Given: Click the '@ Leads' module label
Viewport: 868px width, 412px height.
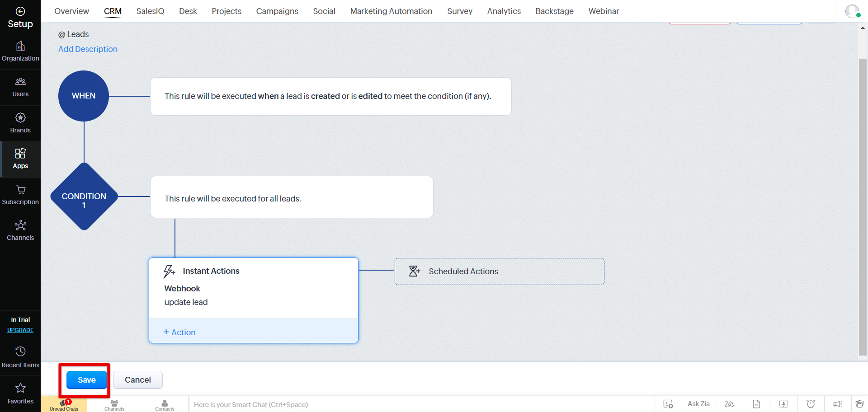Looking at the screenshot, I should 73,34.
